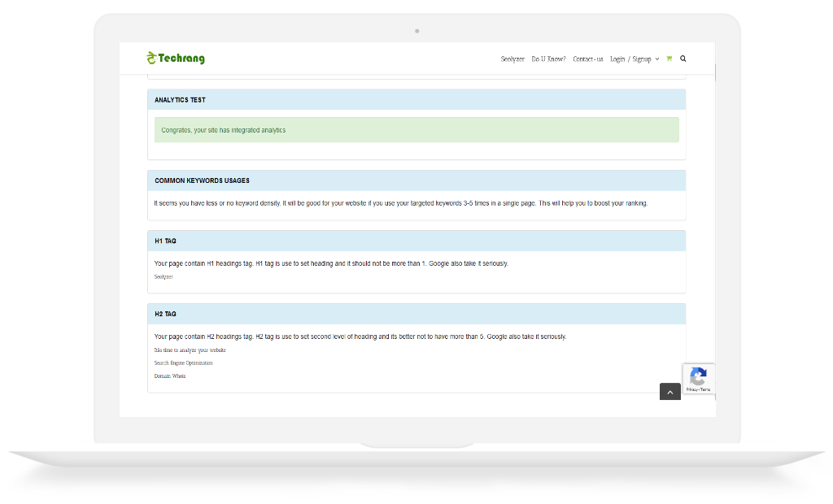Click the keyword density advice text
Image resolution: width=833 pixels, height=504 pixels.
click(400, 203)
